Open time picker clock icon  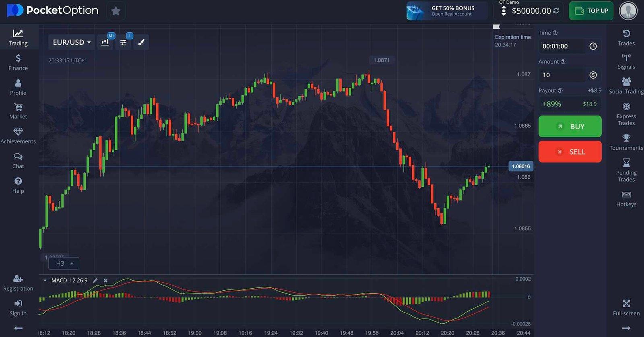[593, 46]
